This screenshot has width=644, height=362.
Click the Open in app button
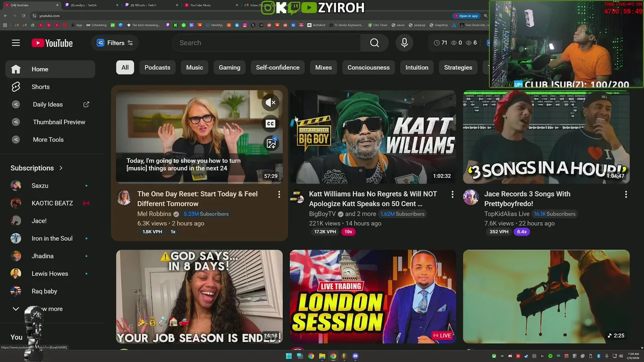pyautogui.click(x=465, y=16)
